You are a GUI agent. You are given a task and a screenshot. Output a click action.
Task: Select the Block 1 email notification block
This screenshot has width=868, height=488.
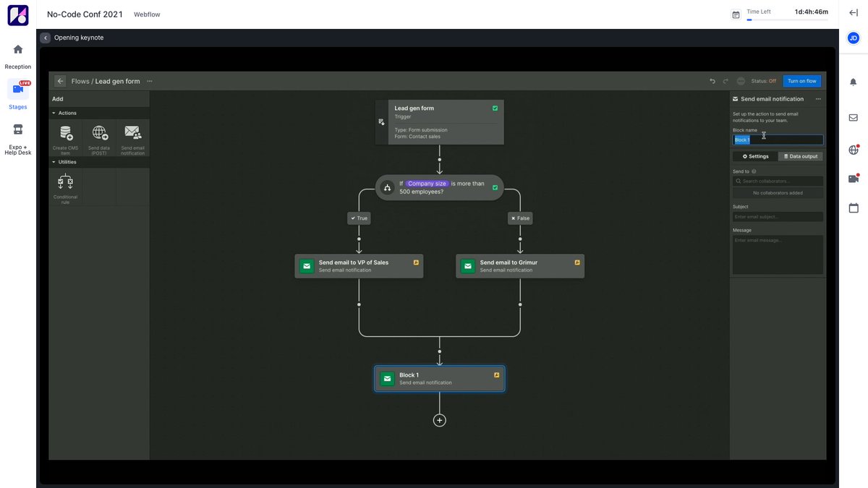(439, 378)
